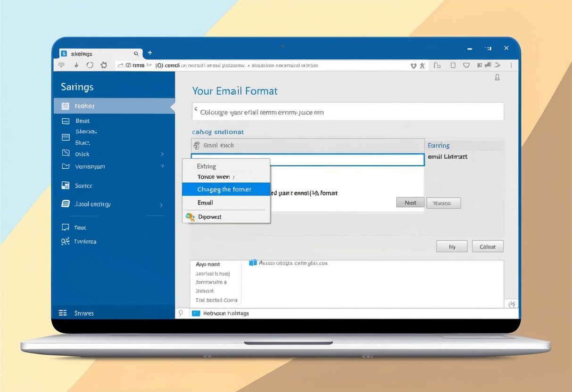Select the scissors icon in the sidebar
Image resolution: width=572 pixels, height=392 pixels.
[65, 241]
